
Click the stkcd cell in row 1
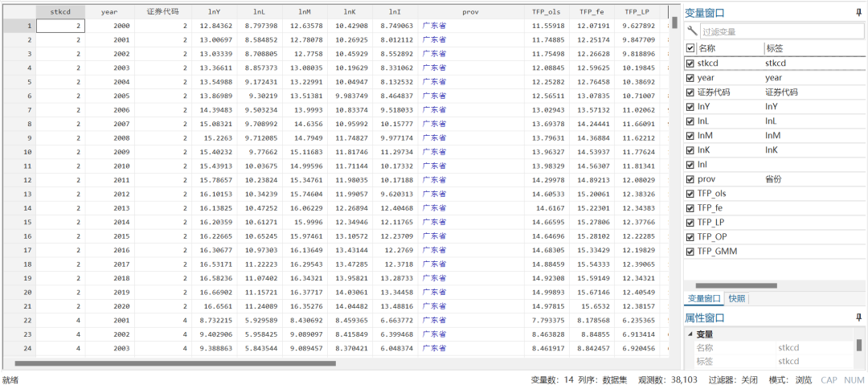click(x=60, y=26)
